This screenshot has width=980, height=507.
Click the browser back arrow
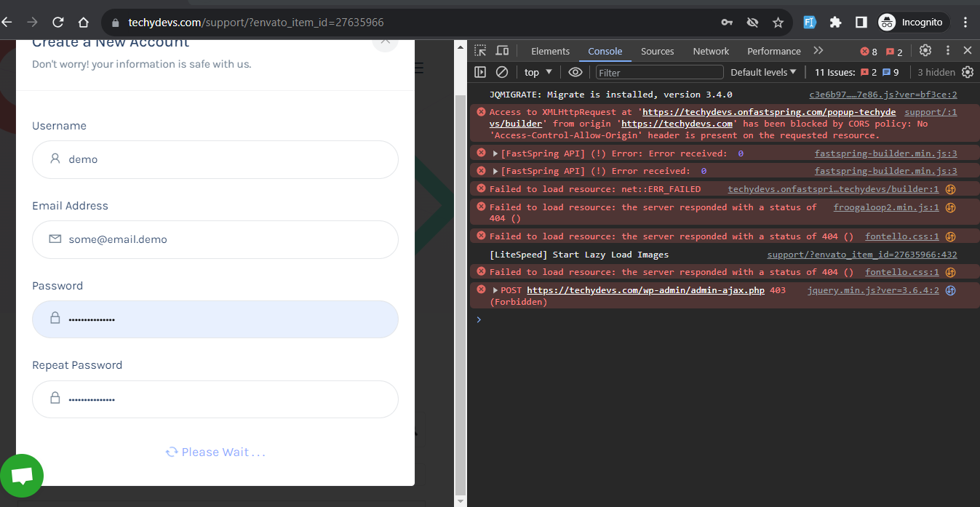[7, 23]
